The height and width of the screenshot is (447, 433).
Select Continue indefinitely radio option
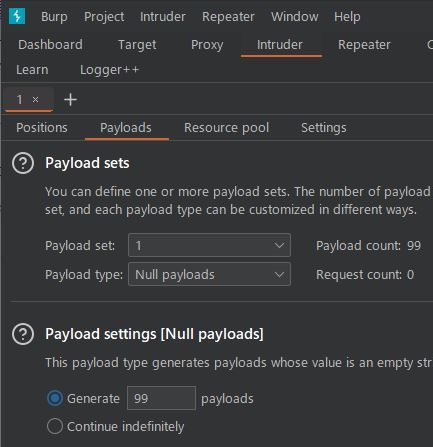pos(55,426)
